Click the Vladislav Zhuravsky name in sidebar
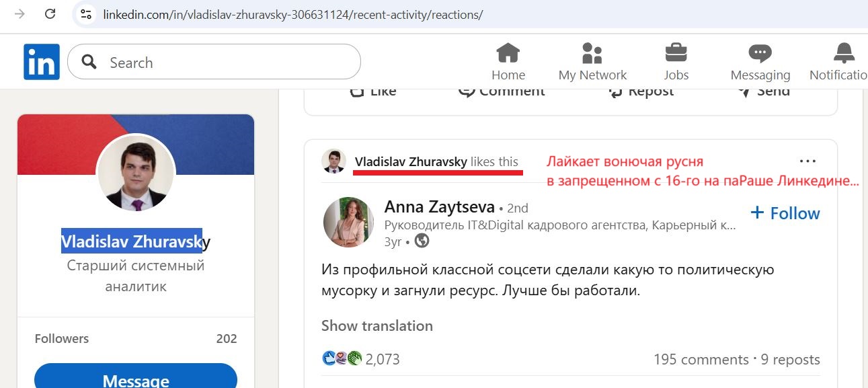 [136, 241]
